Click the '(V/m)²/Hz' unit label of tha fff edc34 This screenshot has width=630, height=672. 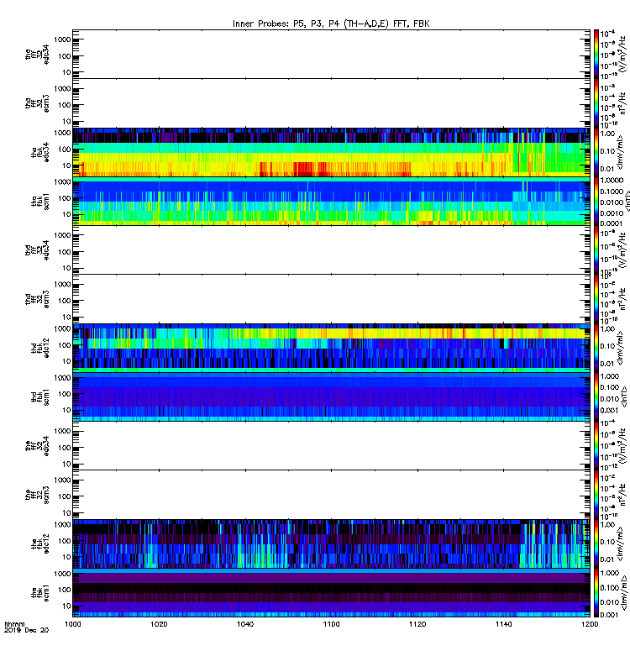pos(623,54)
